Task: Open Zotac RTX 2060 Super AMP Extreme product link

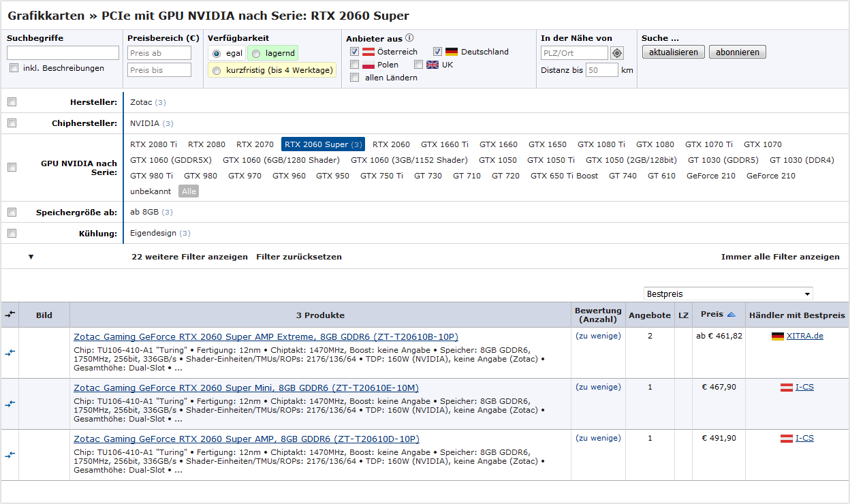Action: point(266,337)
